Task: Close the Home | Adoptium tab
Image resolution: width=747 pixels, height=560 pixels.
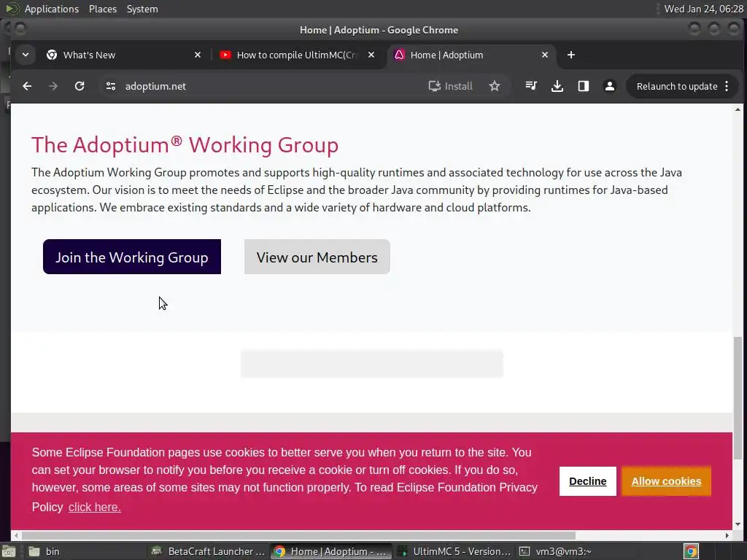Action: pyautogui.click(x=544, y=55)
